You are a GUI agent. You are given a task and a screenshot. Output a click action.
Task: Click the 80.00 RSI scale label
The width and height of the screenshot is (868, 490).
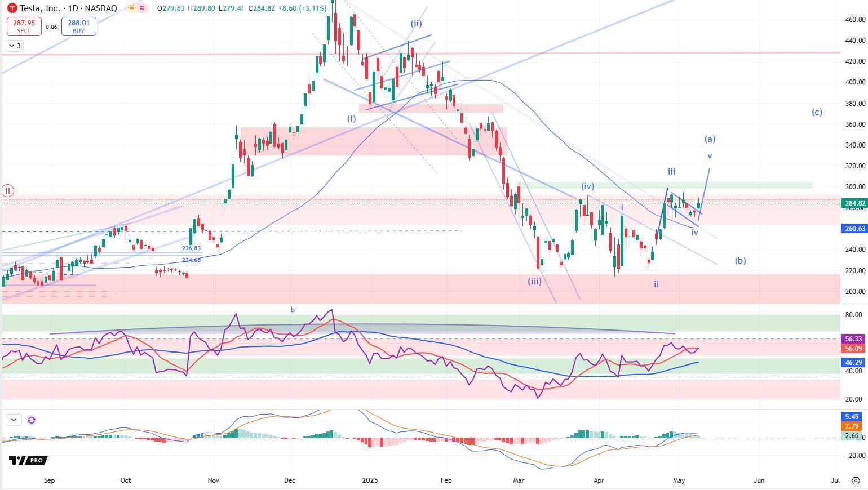tap(854, 315)
